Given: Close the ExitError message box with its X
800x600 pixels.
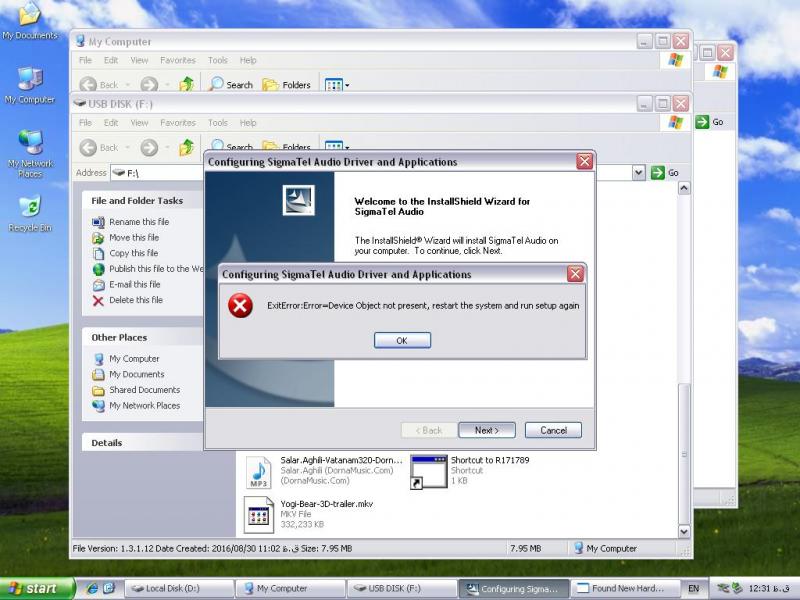Looking at the screenshot, I should tap(575, 274).
